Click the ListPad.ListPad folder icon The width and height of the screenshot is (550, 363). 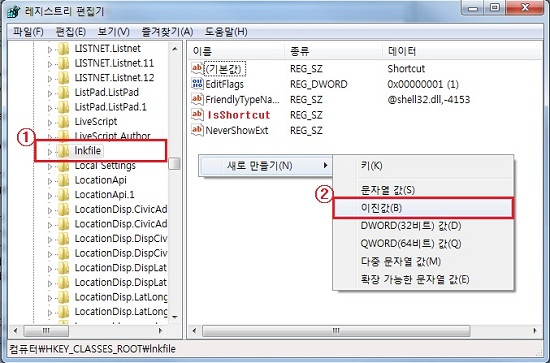point(63,93)
